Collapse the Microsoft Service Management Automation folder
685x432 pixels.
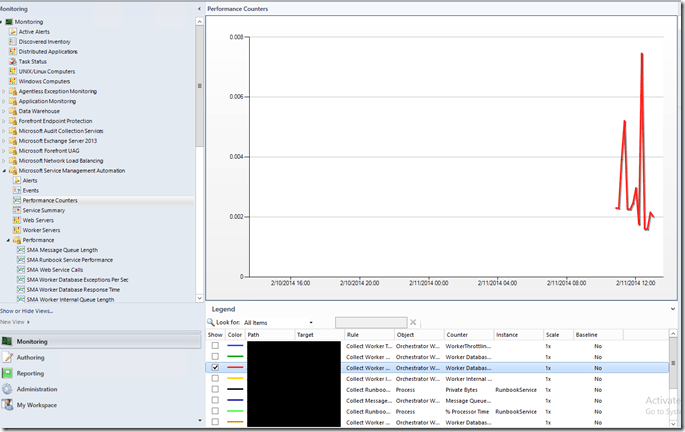[5, 171]
